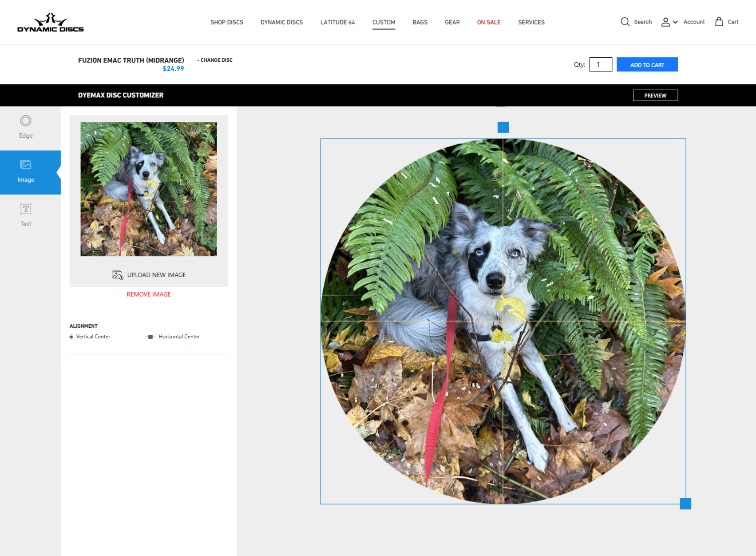This screenshot has height=556, width=756.
Task: Click the Vertical Center alignment icon
Action: tap(71, 337)
